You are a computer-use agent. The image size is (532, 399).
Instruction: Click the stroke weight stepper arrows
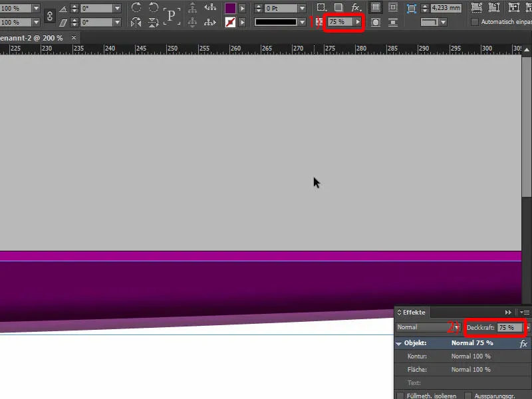[258, 8]
